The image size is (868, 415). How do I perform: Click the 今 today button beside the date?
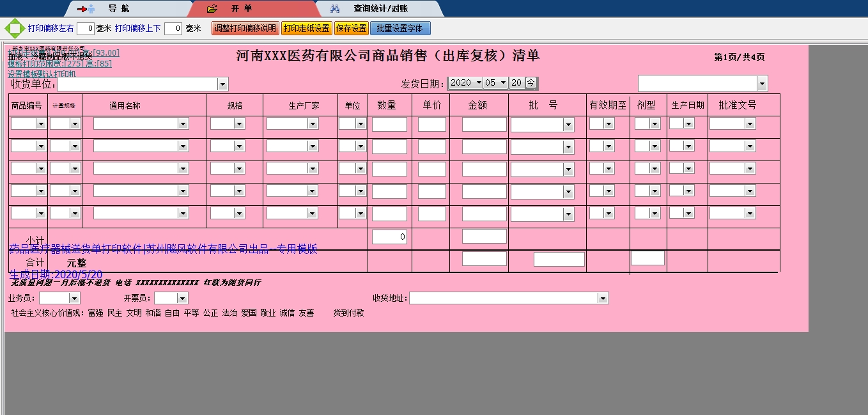click(531, 82)
